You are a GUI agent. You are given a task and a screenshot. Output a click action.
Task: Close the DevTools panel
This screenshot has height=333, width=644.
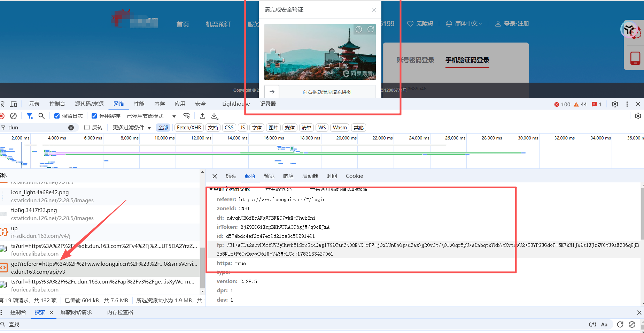pos(638,104)
